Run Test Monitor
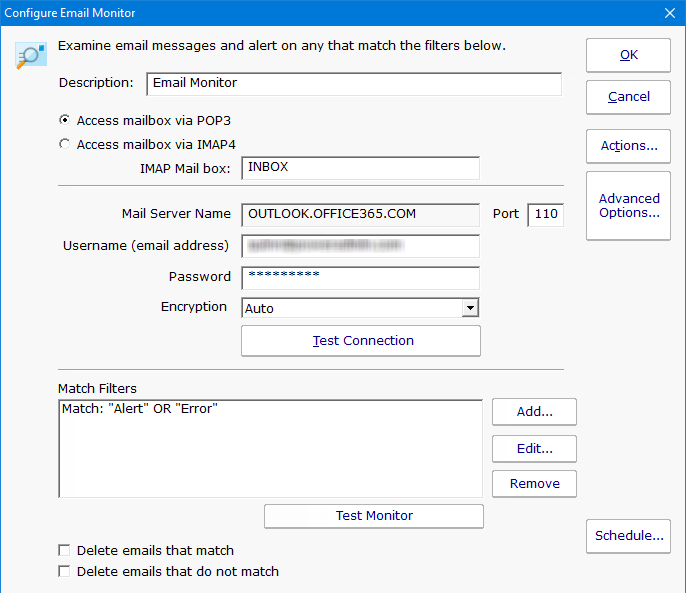 point(374,516)
